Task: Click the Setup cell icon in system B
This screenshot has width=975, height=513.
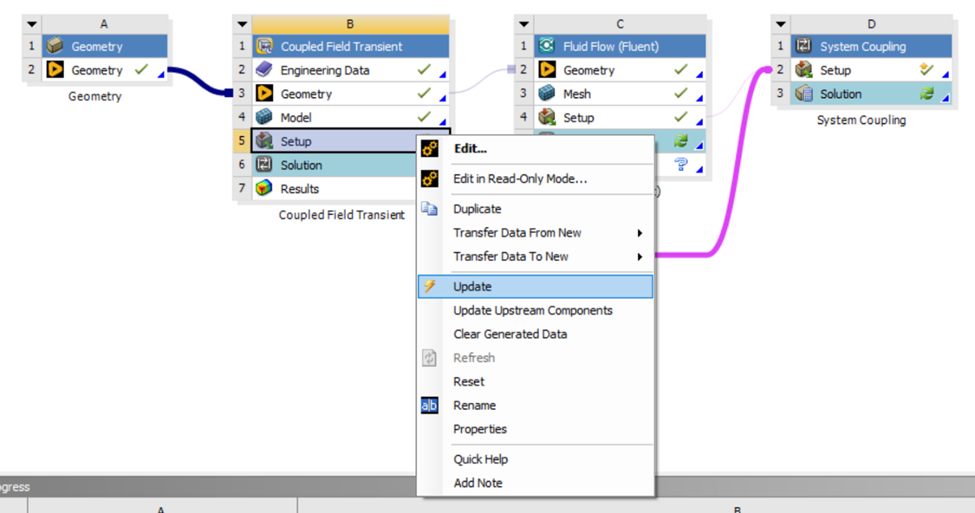Action: point(264,141)
